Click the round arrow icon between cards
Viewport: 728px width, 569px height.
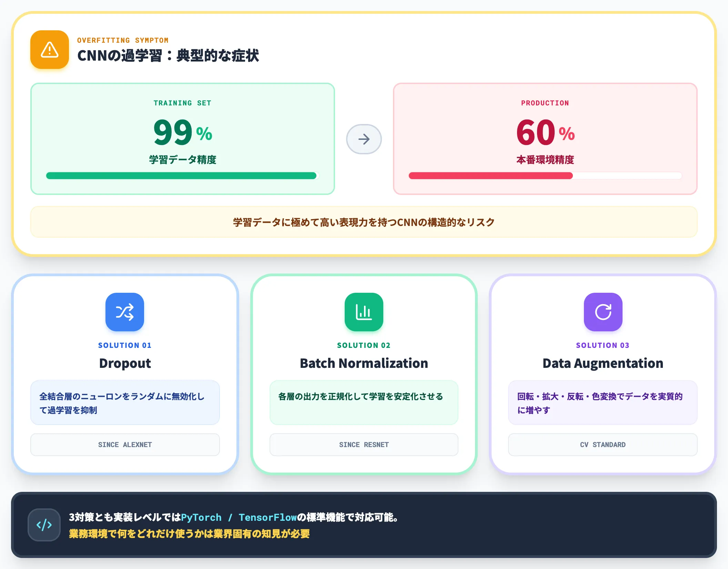(364, 139)
